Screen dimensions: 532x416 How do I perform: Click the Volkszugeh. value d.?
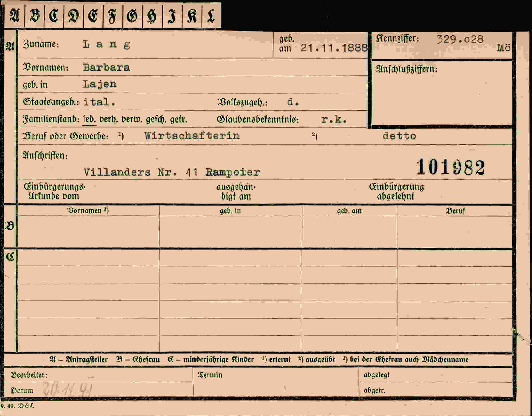[x=293, y=102]
